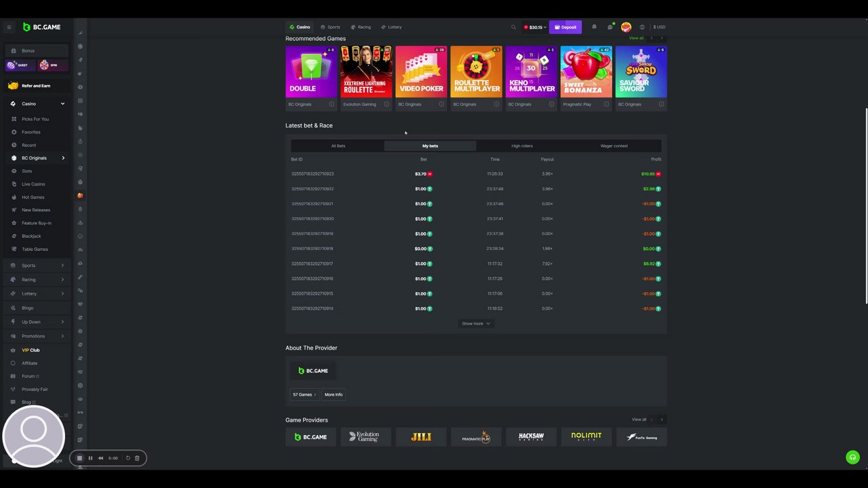Click bet ID ending in 10923

(313, 174)
